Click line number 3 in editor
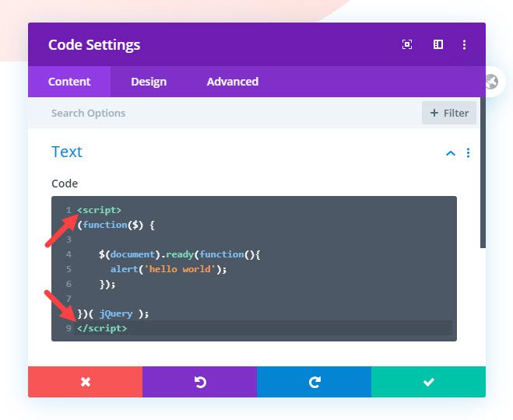Screen dimensions: 513x420 (69, 240)
